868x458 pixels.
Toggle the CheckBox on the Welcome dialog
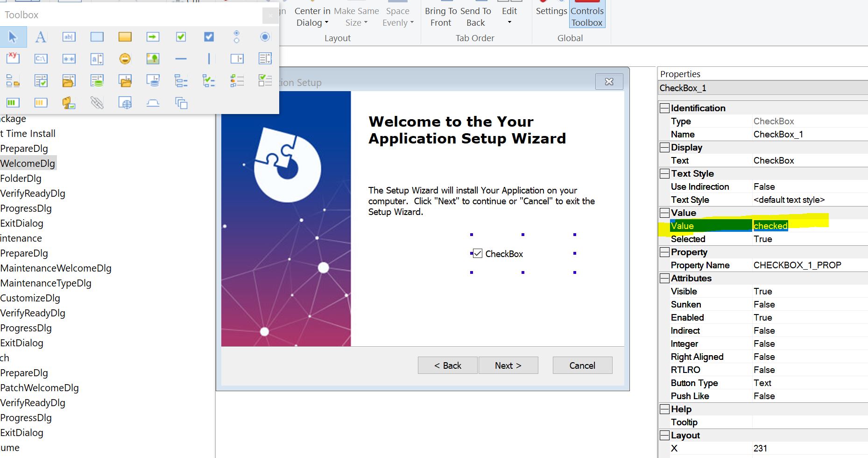pyautogui.click(x=477, y=254)
